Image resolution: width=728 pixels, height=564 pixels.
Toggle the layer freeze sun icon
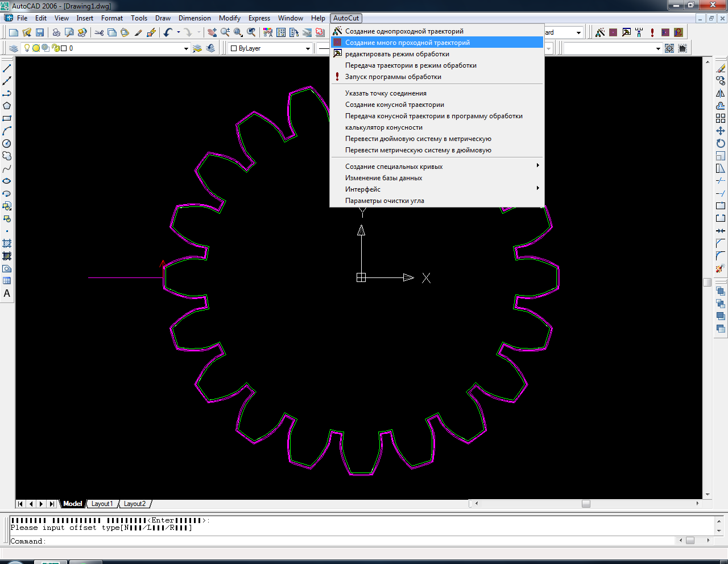point(36,48)
